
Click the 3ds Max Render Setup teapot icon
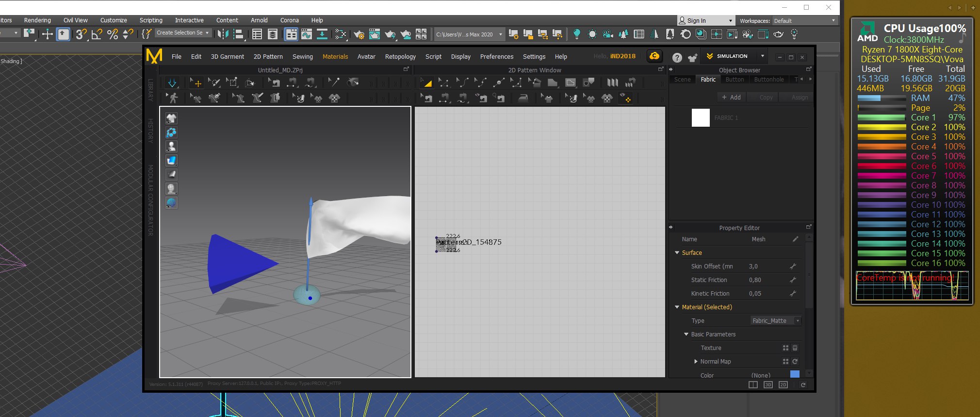359,34
